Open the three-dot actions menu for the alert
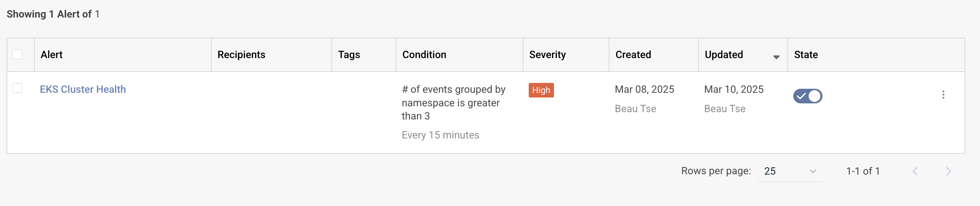Screen dimensions: 980x206 click(943, 95)
